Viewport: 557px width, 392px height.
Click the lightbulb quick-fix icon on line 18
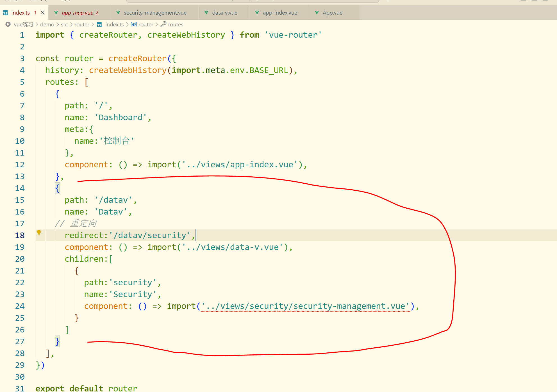pos(39,233)
